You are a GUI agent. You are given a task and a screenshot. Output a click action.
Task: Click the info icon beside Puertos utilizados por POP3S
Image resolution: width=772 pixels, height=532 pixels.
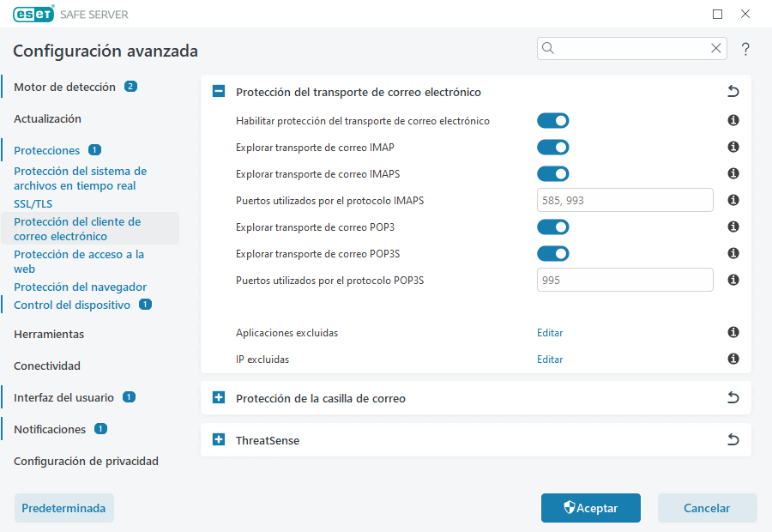click(733, 280)
